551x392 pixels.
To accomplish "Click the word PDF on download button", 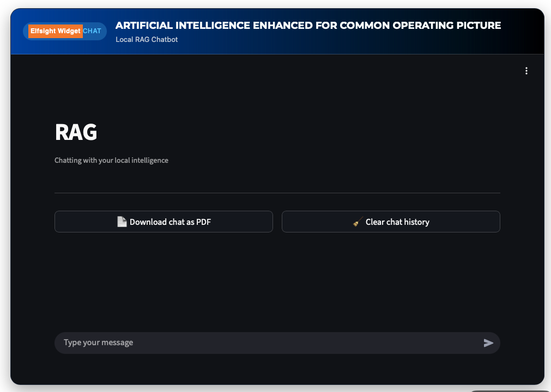I will click(203, 222).
